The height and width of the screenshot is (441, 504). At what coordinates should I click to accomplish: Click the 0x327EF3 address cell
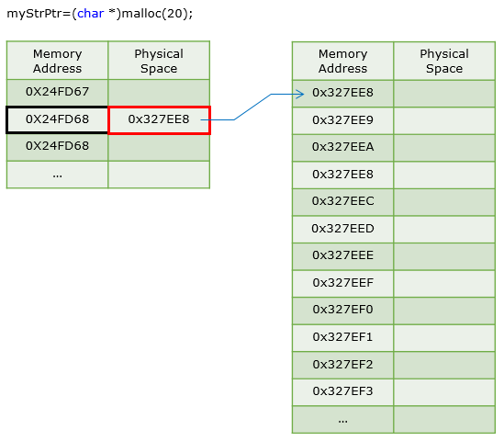(x=342, y=392)
